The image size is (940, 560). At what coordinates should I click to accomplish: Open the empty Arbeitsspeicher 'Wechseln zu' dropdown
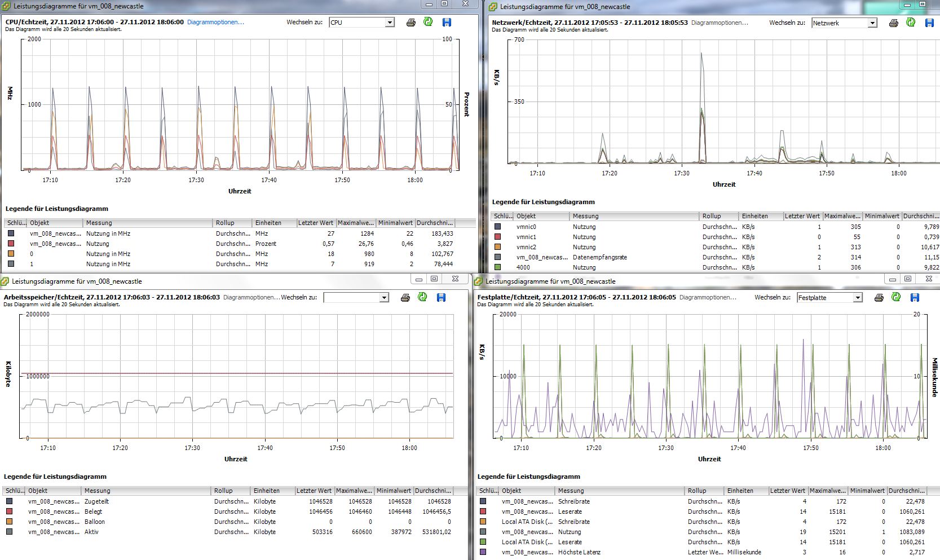384,298
